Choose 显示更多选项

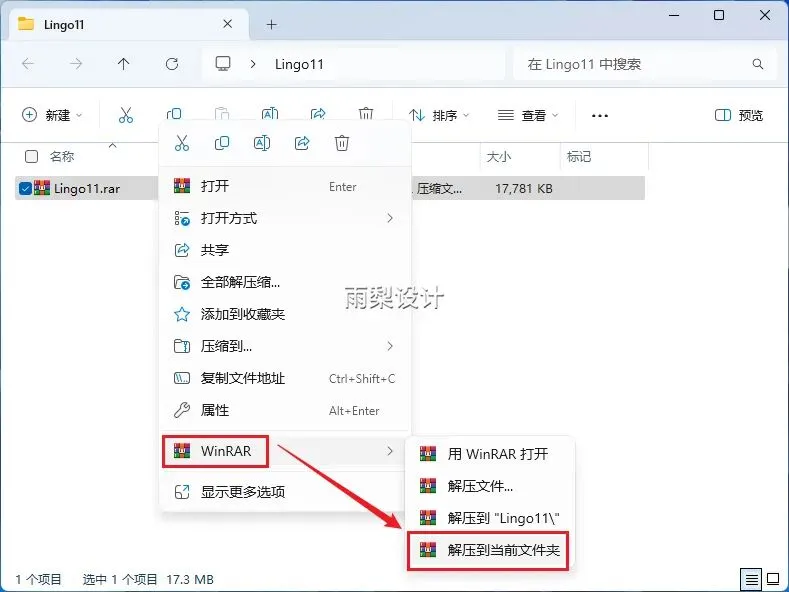[285, 492]
